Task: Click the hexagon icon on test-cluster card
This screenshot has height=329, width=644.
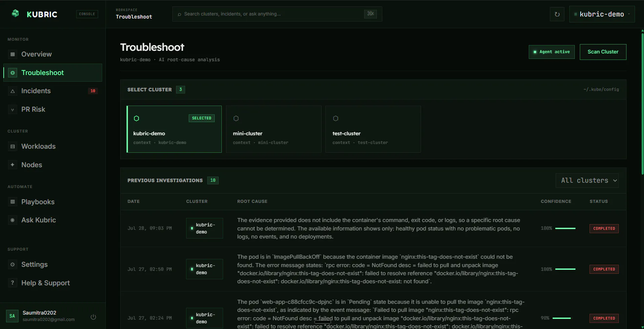Action: pos(336,118)
